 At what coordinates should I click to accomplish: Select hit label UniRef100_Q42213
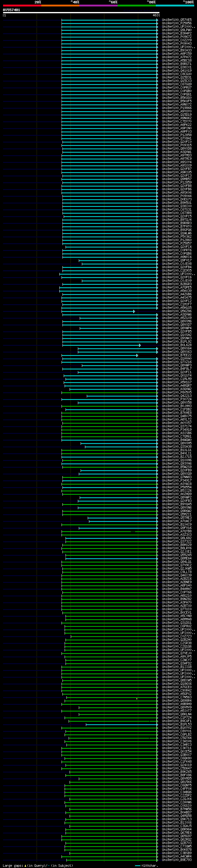point(176,396)
